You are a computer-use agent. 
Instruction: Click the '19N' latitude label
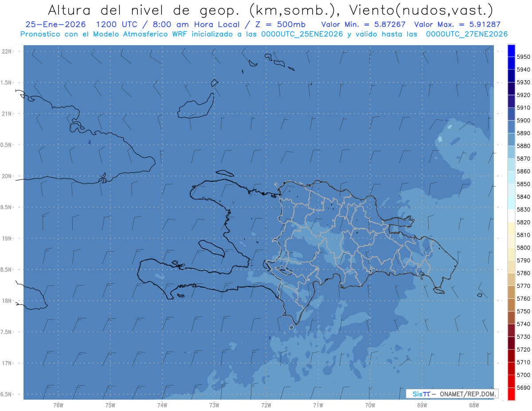pyautogui.click(x=7, y=238)
